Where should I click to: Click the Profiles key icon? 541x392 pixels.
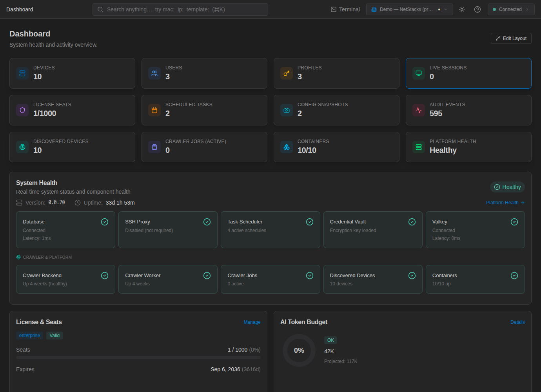tap(287, 73)
